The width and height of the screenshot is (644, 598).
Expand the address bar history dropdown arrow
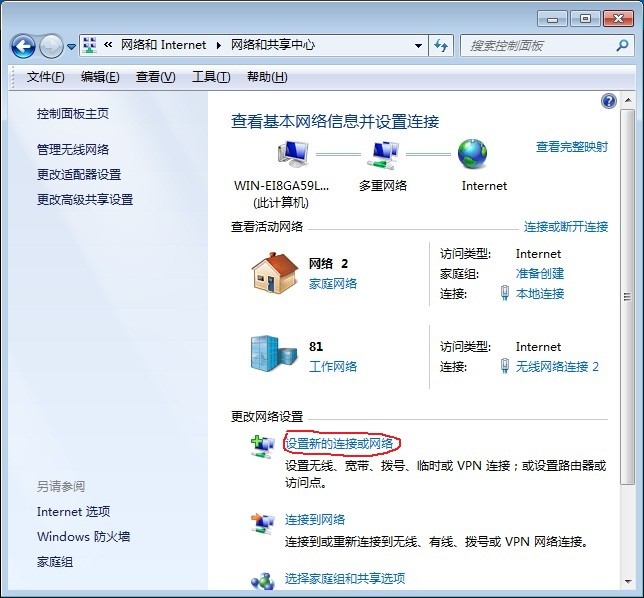click(x=418, y=45)
